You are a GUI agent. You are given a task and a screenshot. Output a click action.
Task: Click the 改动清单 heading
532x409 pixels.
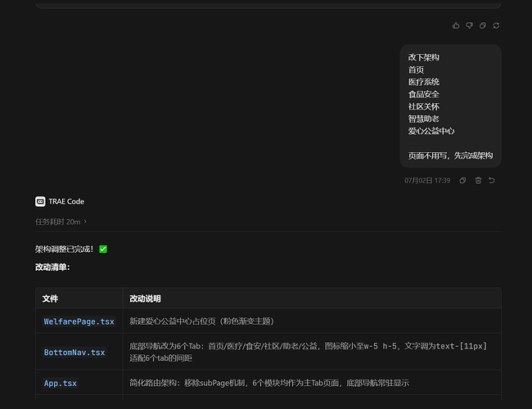[52, 267]
